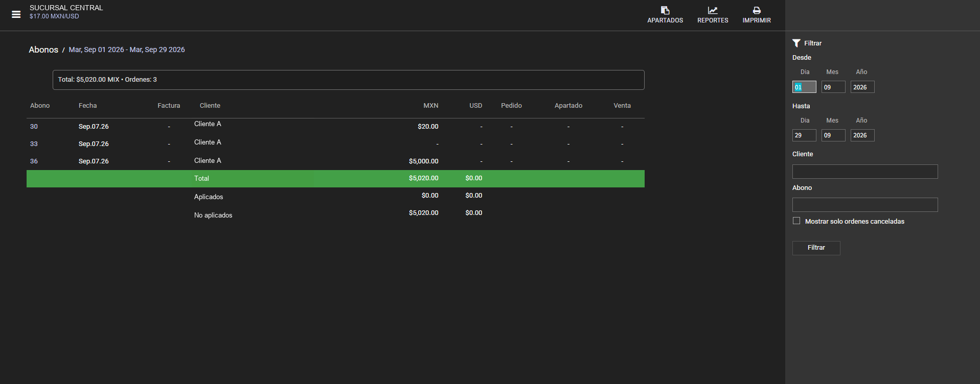
Task: Click the Factura column header
Action: [x=169, y=106]
